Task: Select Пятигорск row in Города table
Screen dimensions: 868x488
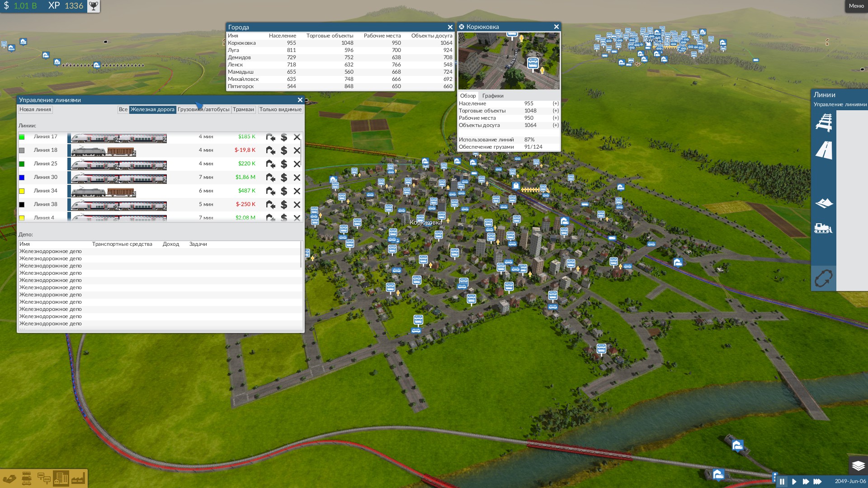Action: pos(340,86)
